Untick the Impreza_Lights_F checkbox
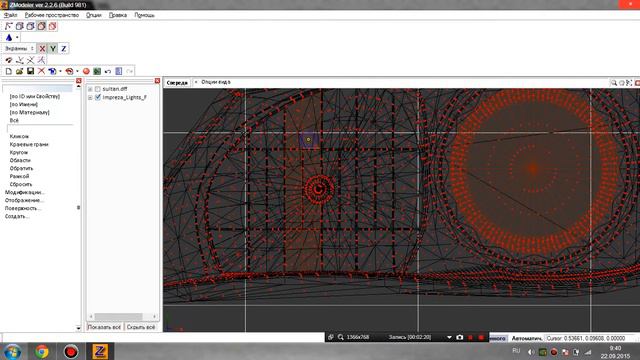640x360 pixels. [98, 97]
